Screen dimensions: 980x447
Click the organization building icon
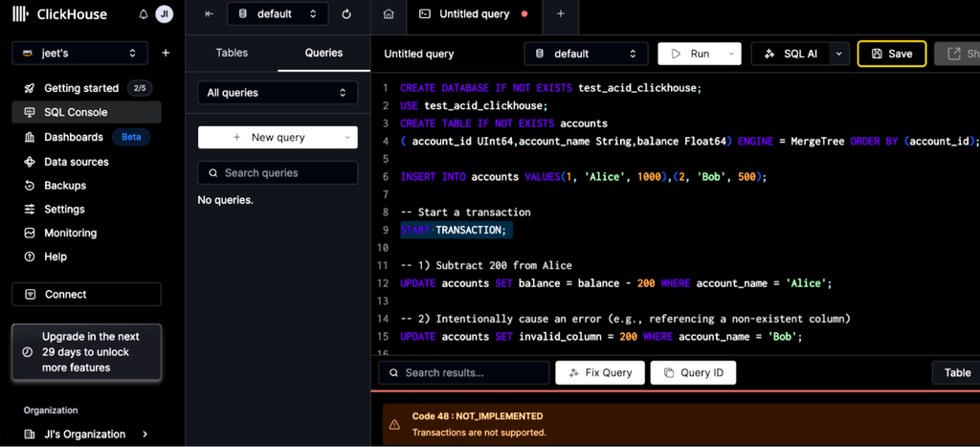[x=29, y=434]
